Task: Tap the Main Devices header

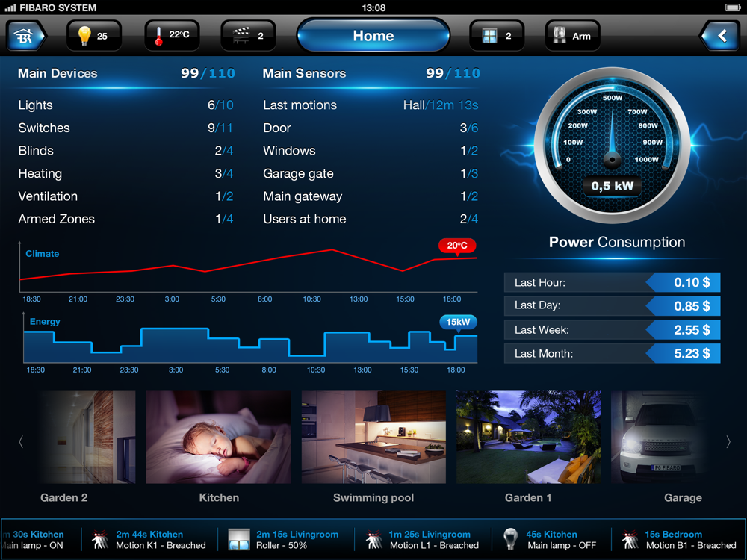Action: click(x=58, y=73)
